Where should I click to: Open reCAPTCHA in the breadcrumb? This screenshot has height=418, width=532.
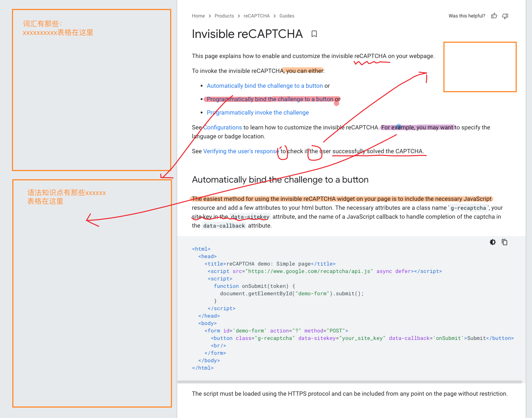[257, 16]
